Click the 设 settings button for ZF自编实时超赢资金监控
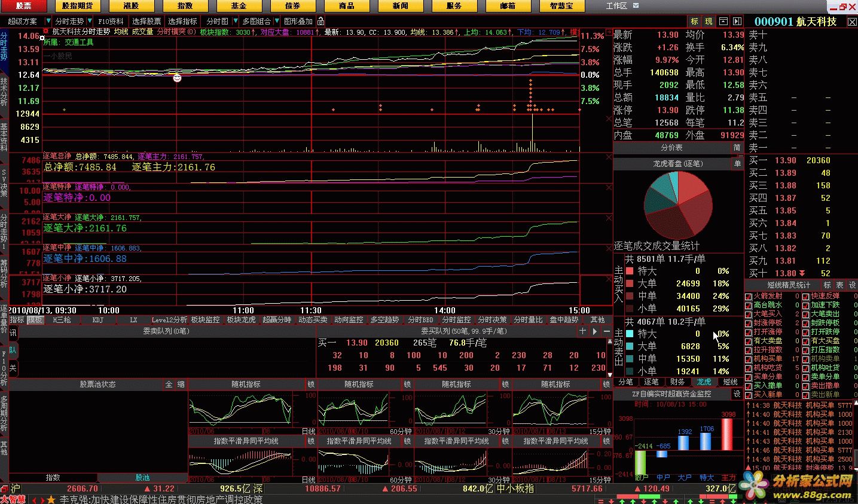 [737, 394]
